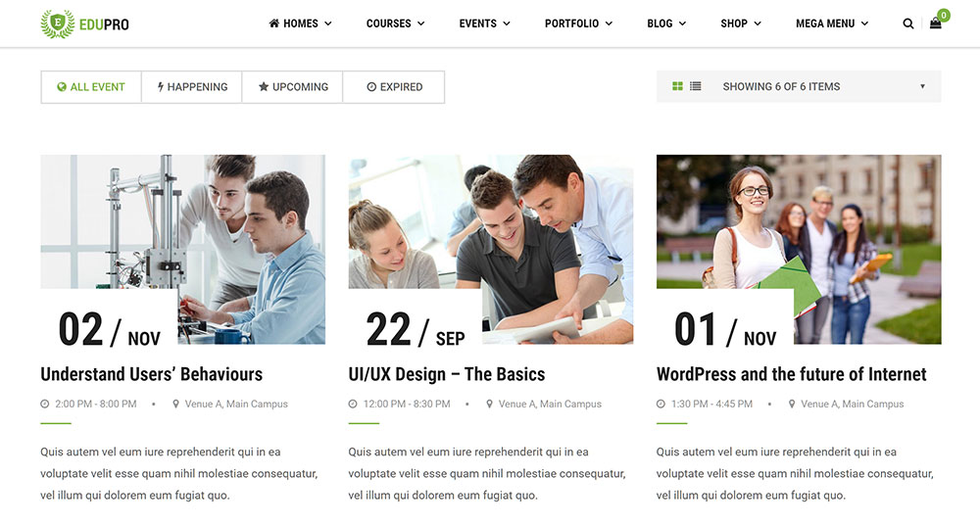Open UI/UX Design – The Basics event title
980x525 pixels.
pos(447,374)
